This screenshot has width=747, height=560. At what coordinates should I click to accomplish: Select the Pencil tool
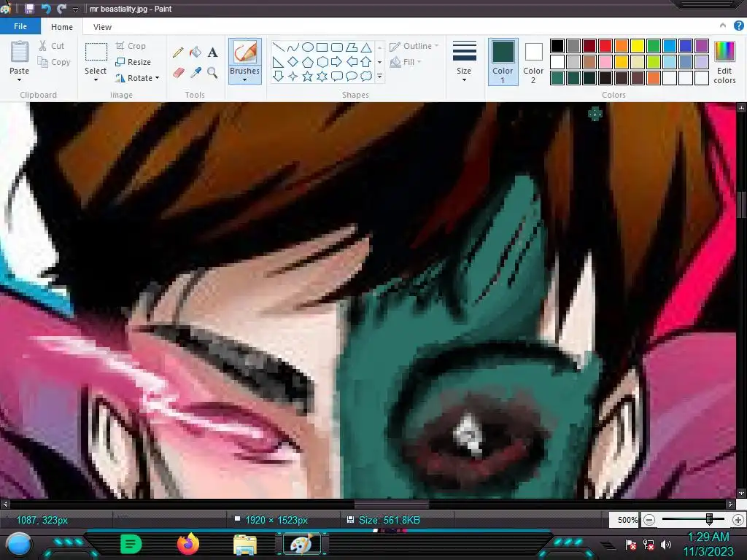[178, 52]
